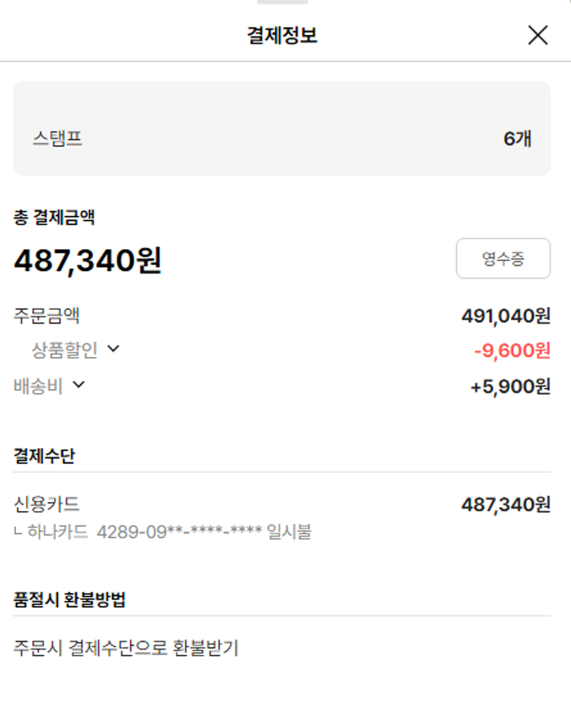571x728 pixels.
Task: Click the drag handle at the sheet top
Action: pos(282,2)
